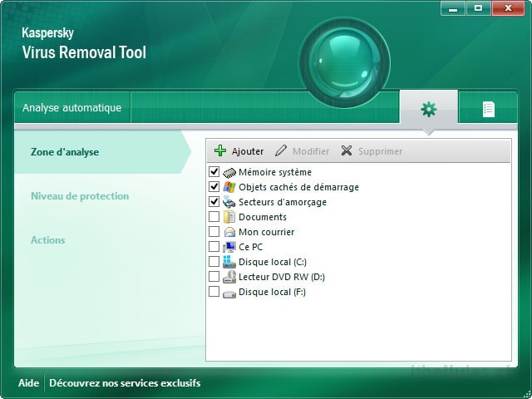This screenshot has width=532, height=399.
Task: Click the Lecteur DVD RW (D:) disc icon
Action: [229, 277]
